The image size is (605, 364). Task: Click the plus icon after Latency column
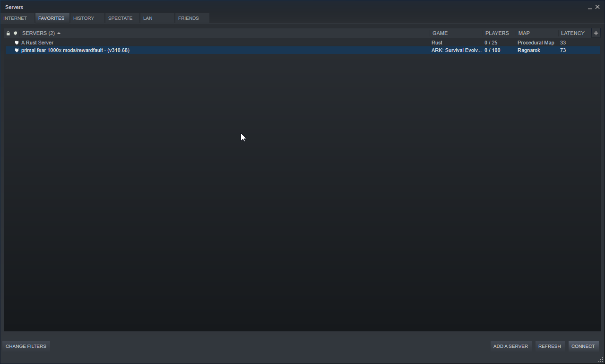pyautogui.click(x=596, y=33)
